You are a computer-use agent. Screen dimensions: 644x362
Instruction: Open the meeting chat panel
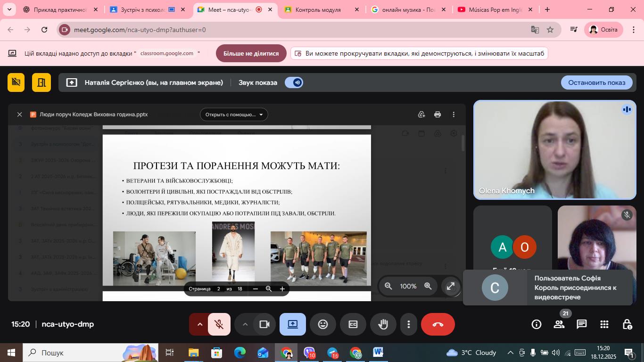582,324
